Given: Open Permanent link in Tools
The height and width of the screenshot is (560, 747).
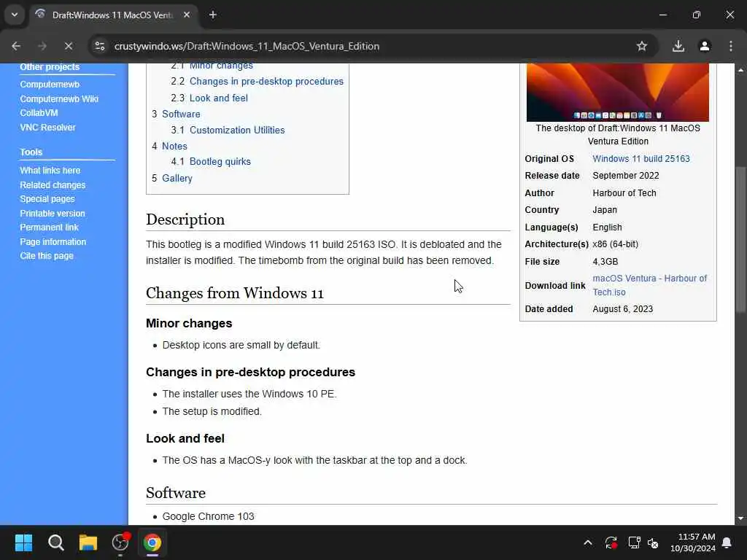Looking at the screenshot, I should pyautogui.click(x=49, y=227).
